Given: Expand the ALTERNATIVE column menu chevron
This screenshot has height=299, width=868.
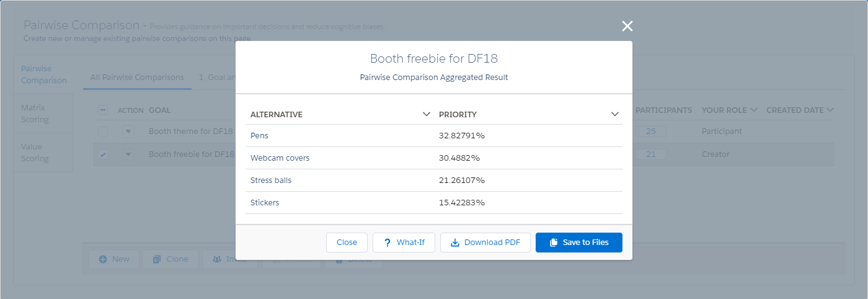Looking at the screenshot, I should (x=427, y=114).
